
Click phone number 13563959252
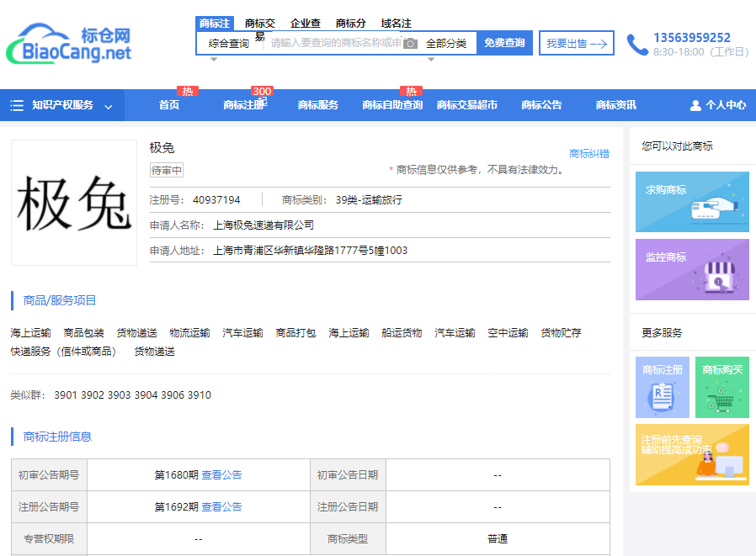coord(692,38)
